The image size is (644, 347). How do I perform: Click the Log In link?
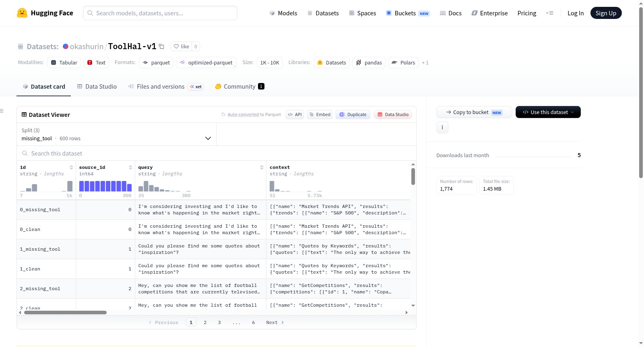point(576,13)
